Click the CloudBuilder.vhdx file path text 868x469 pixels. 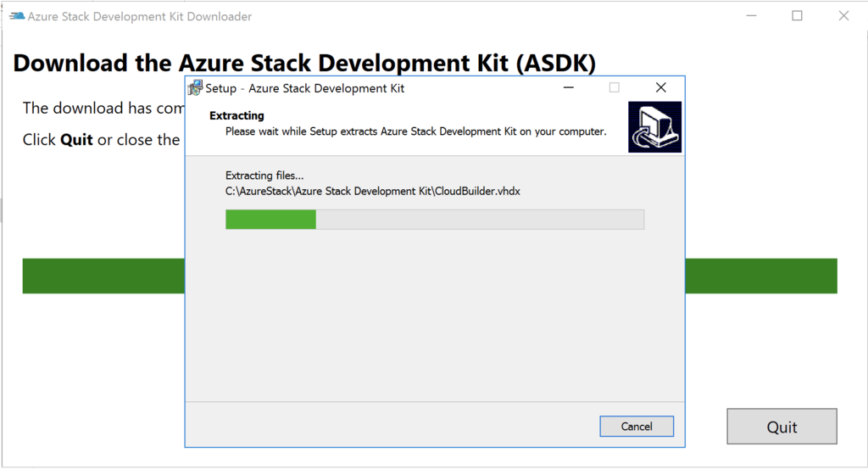pos(372,192)
